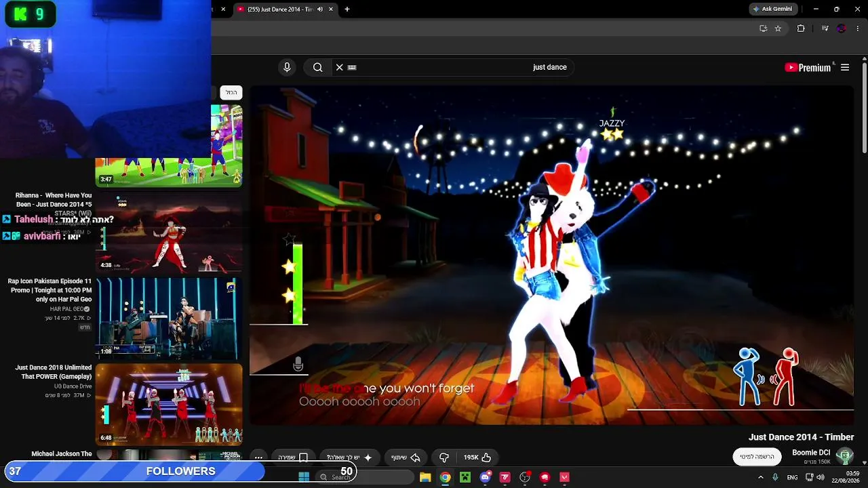This screenshot has width=868, height=488.
Task: Expand the system tray hidden icons chevron
Action: [760, 477]
